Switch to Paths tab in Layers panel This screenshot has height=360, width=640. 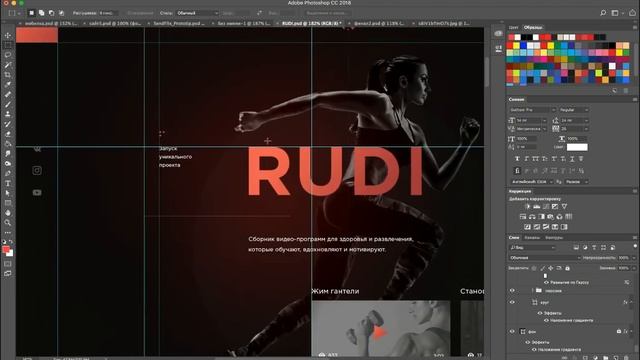coord(554,238)
